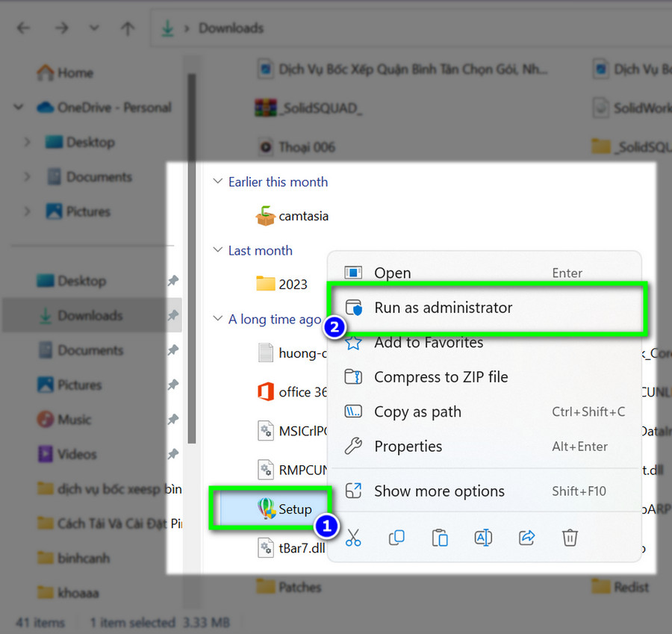Go to Home in the navigation pane
The image size is (672, 634).
75,73
